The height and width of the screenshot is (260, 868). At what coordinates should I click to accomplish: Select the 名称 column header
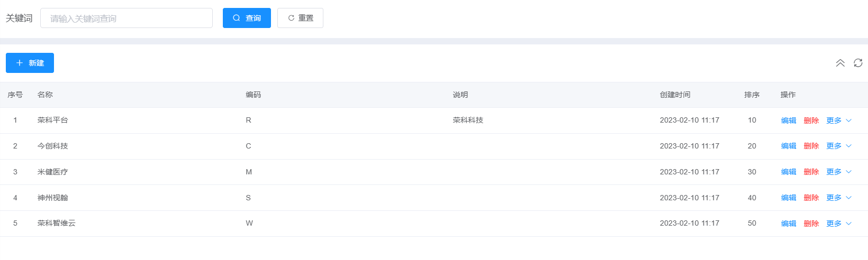pyautogui.click(x=45, y=95)
